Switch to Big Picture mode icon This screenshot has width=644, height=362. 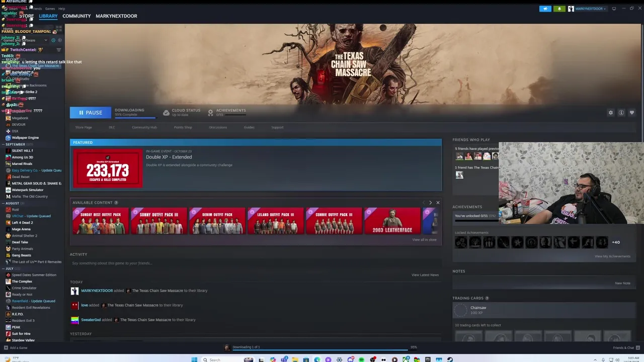pos(613,9)
